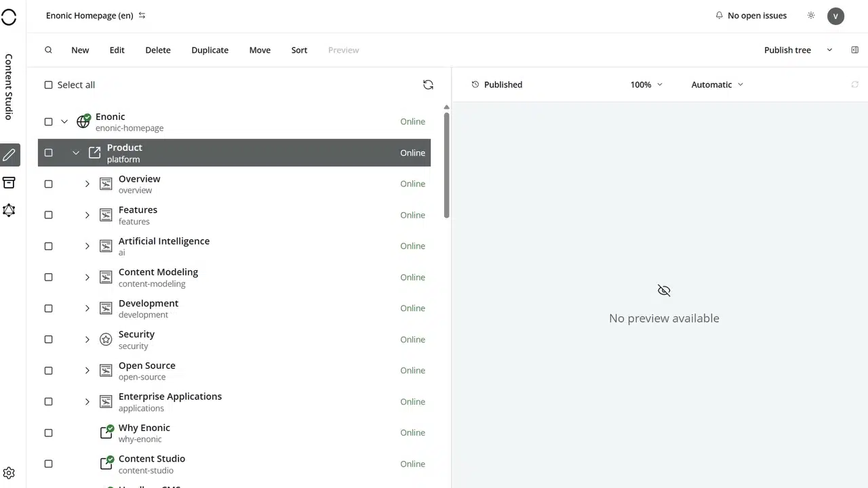Click the content tree vertical scrollbar
The height and width of the screenshot is (488, 868).
(446, 165)
